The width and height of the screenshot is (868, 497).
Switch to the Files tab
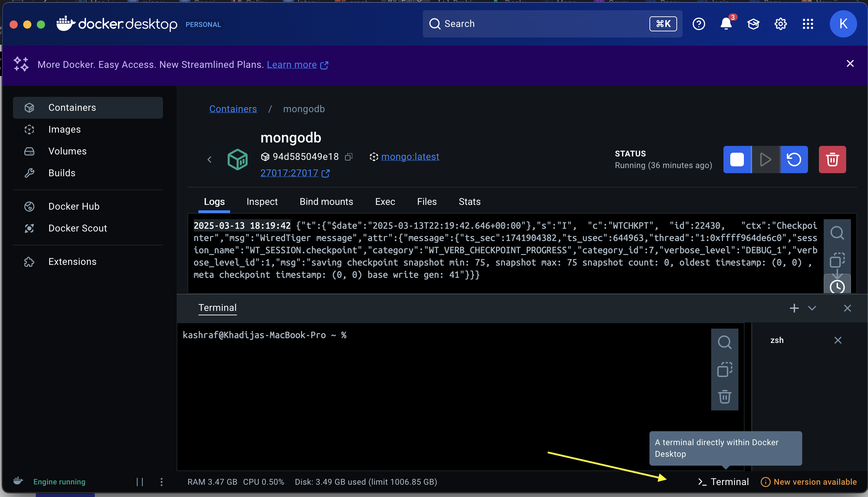tap(426, 202)
